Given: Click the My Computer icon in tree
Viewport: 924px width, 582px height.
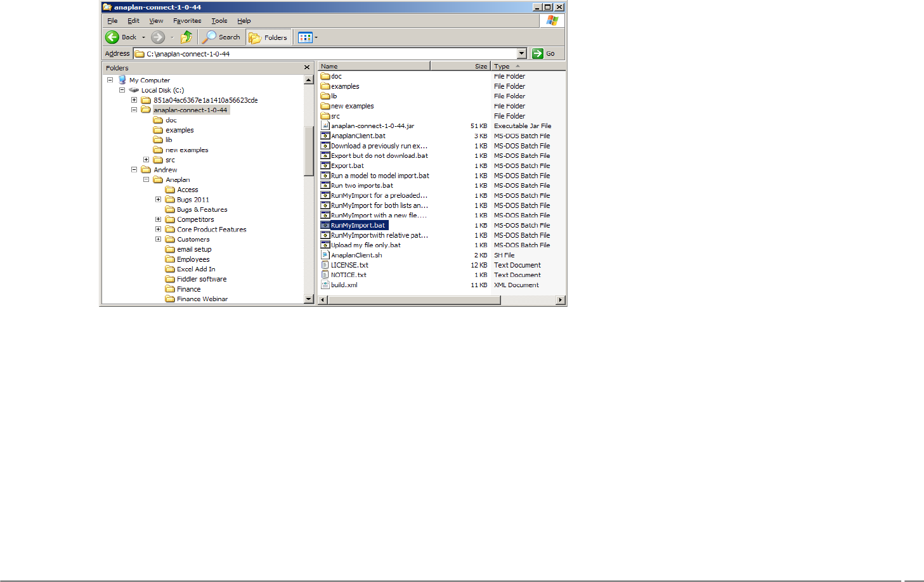Looking at the screenshot, I should pos(122,80).
